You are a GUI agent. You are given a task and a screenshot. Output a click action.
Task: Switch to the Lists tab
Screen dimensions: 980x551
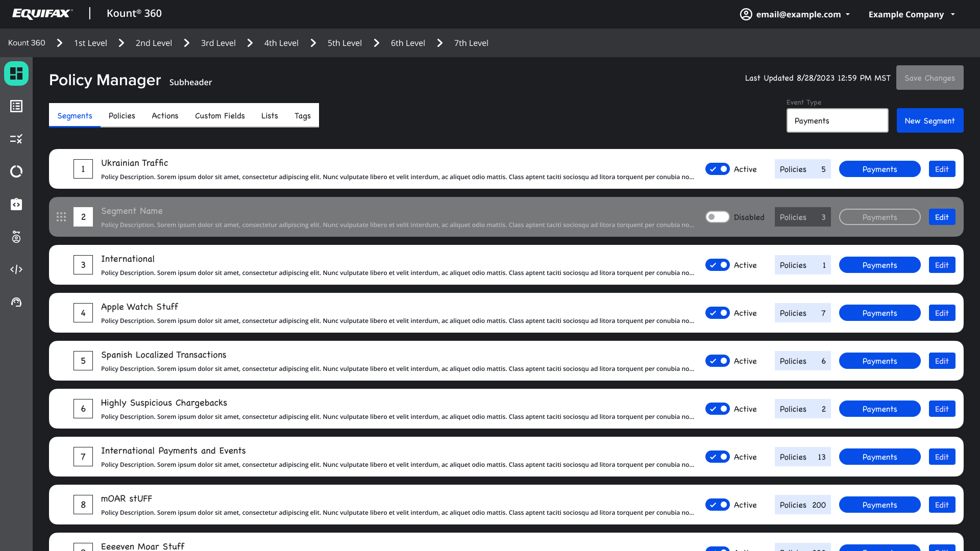(x=269, y=115)
